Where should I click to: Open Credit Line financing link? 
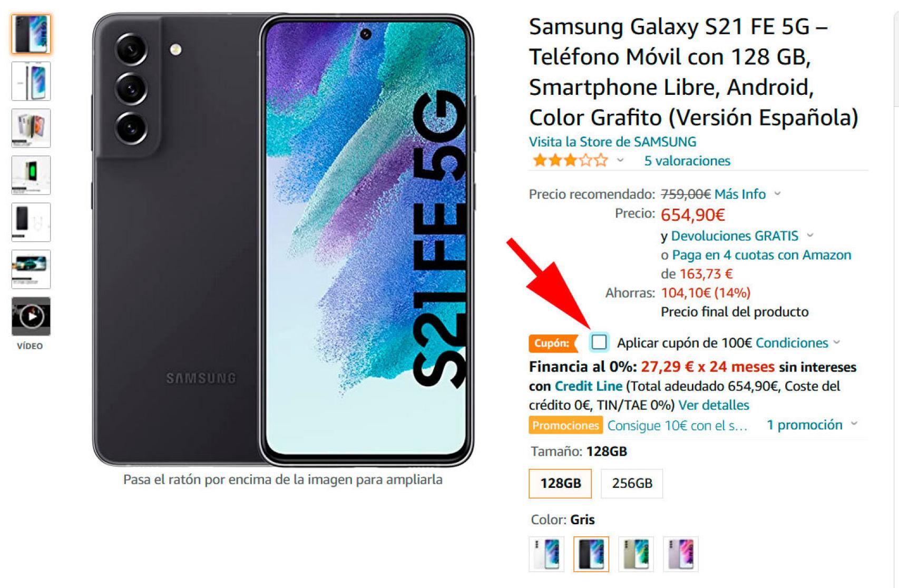click(589, 386)
